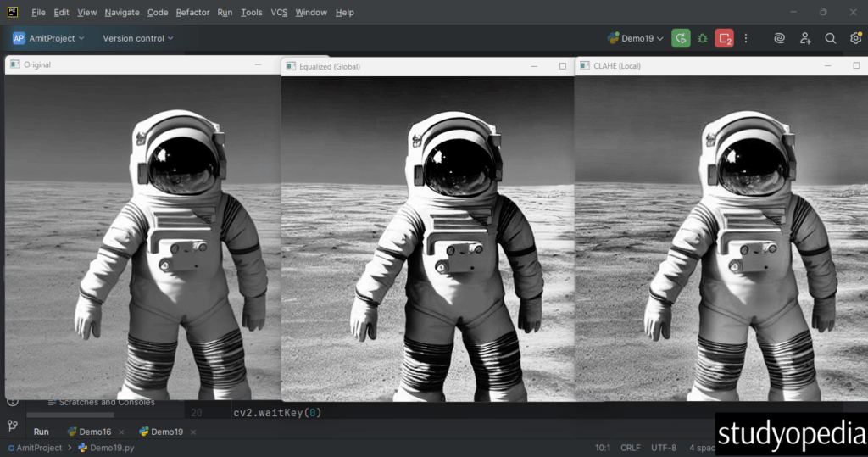Maximize the CLAHE (Local) window
868x457 pixels.
pos(856,65)
